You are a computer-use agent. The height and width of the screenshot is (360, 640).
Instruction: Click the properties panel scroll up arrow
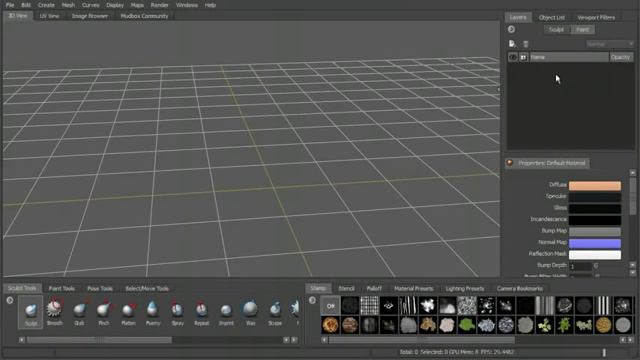[633, 173]
